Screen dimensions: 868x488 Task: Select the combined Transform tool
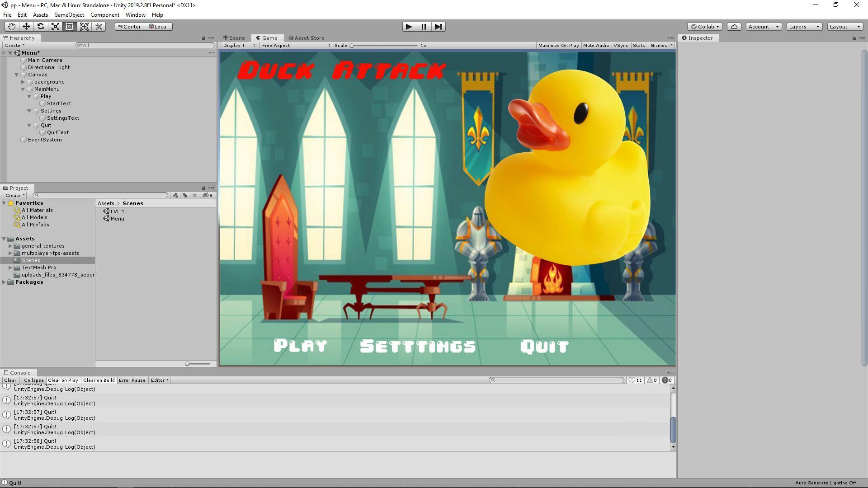84,27
